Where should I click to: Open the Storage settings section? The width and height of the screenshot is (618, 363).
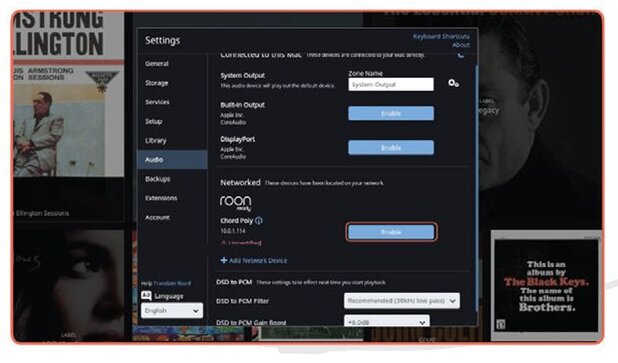pyautogui.click(x=157, y=83)
